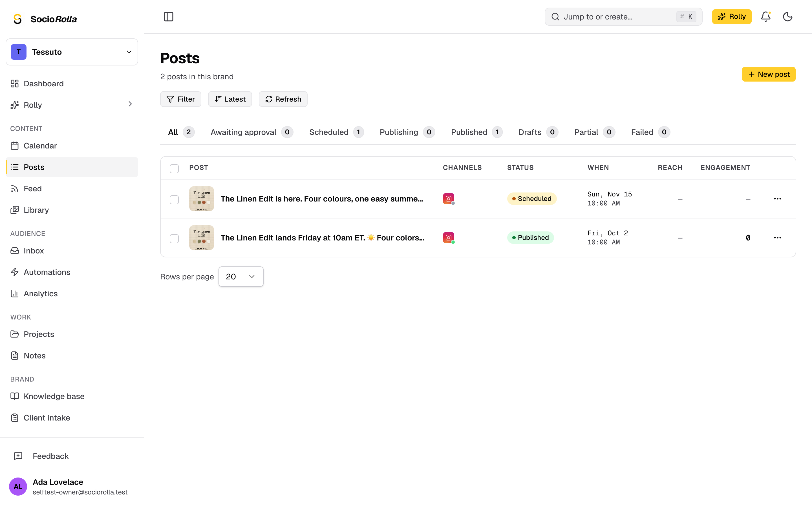
Task: Open Library in sidebar
Action: tap(72, 210)
